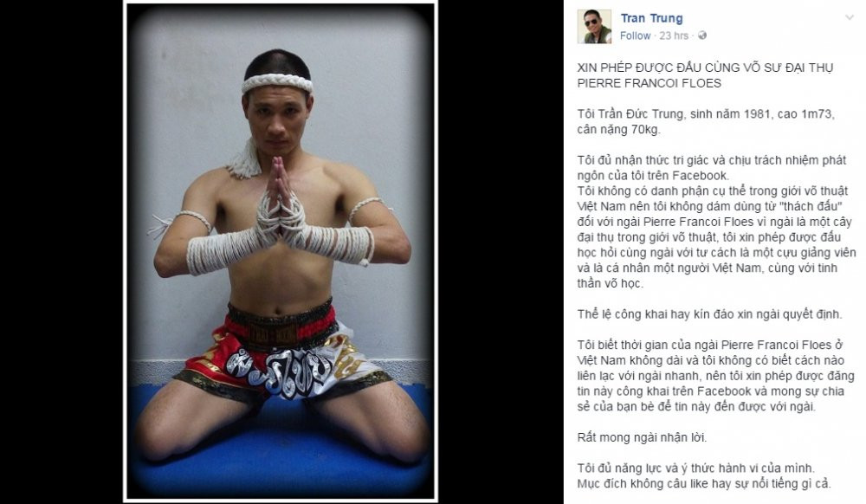Click the Muay Thai fighter photo
This screenshot has width=866, height=504.
tap(280, 251)
